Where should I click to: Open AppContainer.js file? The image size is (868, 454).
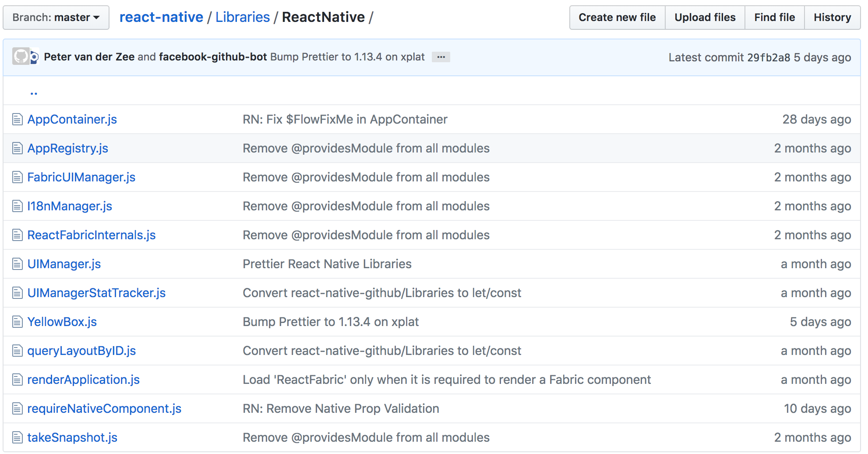click(72, 119)
